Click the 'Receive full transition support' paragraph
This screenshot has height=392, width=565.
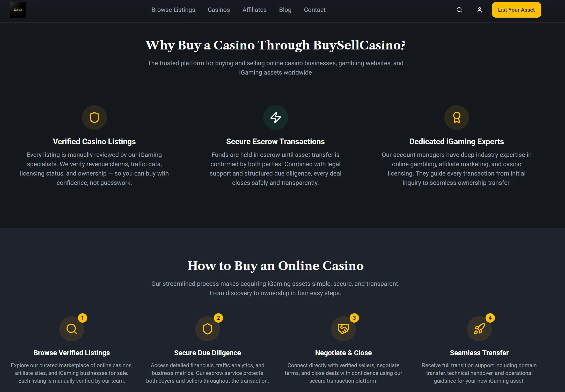pos(479,373)
